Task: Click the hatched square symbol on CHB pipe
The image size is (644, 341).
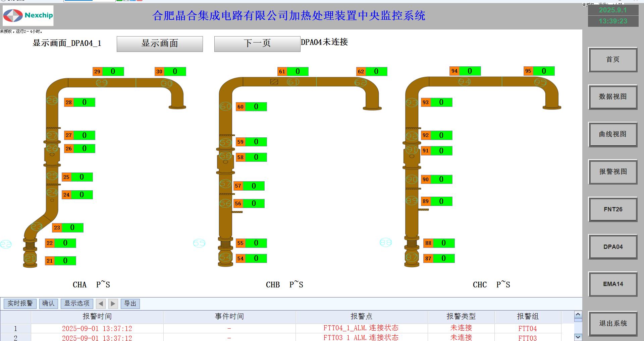Action: pos(274,81)
